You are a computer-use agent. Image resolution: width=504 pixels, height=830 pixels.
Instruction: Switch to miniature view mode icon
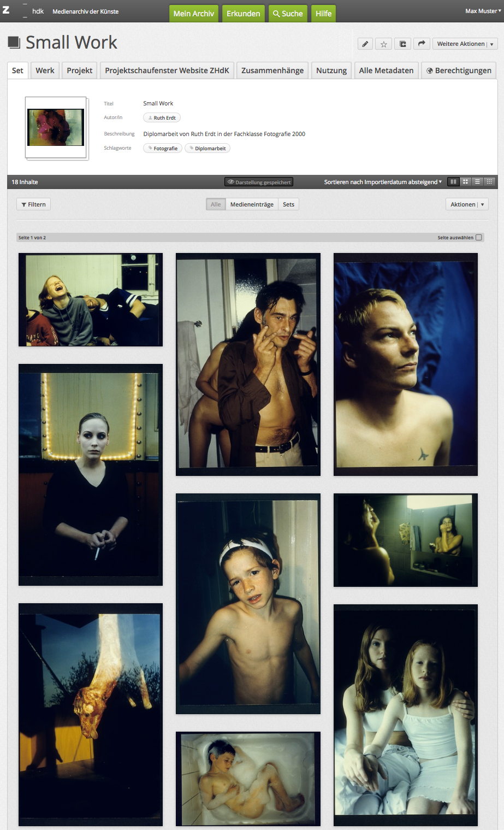pos(490,182)
